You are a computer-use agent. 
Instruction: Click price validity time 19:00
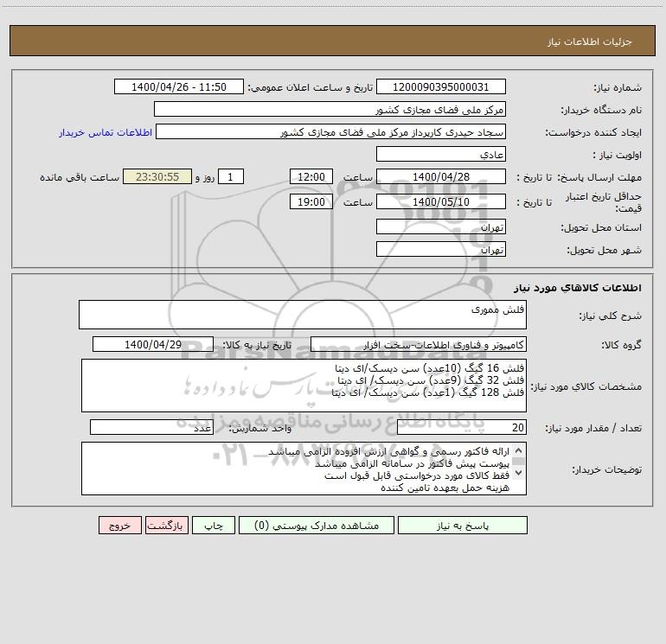click(311, 201)
